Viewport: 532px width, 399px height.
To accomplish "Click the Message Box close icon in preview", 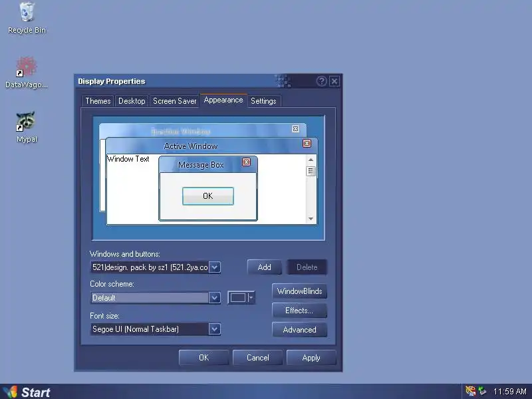I will click(x=246, y=162).
